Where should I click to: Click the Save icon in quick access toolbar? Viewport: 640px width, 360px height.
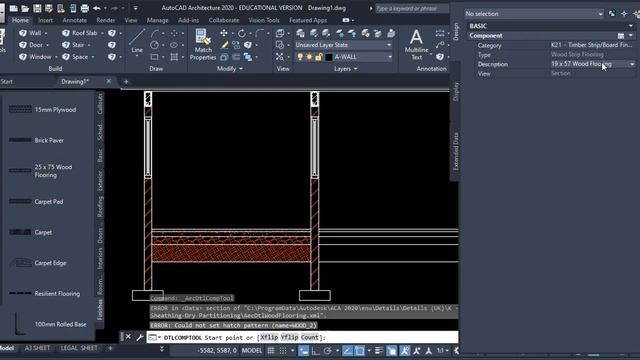(x=37, y=8)
